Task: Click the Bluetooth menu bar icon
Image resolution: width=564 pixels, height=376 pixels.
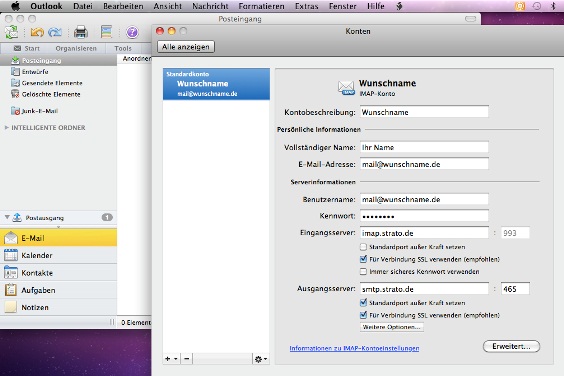Action: [x=553, y=6]
